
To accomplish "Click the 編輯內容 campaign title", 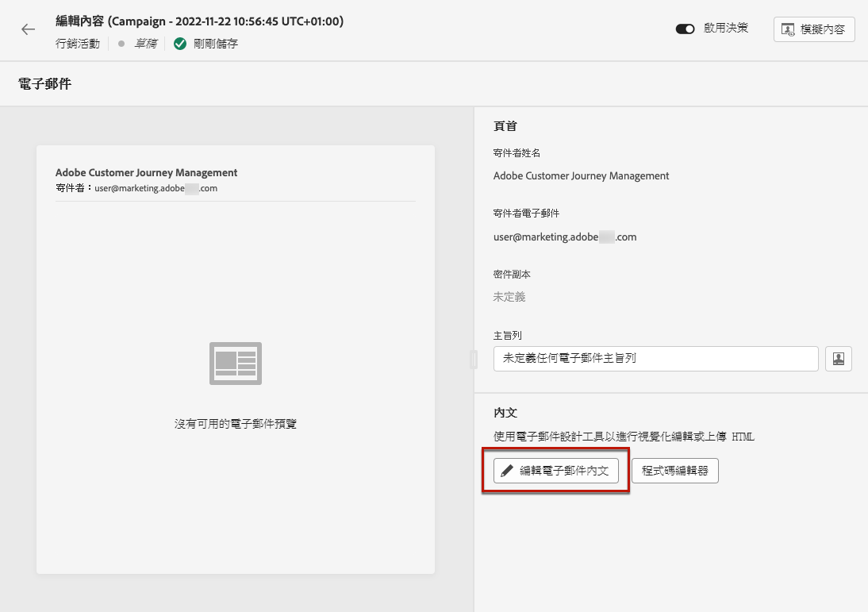I will (x=199, y=21).
